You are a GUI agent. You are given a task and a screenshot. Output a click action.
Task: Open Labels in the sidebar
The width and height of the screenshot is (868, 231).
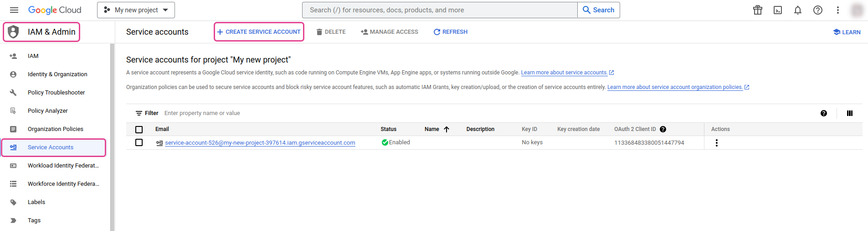pyautogui.click(x=36, y=202)
